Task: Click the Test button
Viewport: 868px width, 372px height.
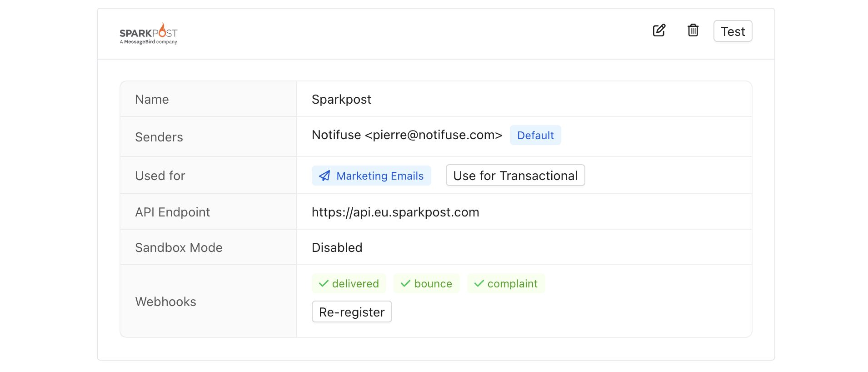Action: (733, 31)
